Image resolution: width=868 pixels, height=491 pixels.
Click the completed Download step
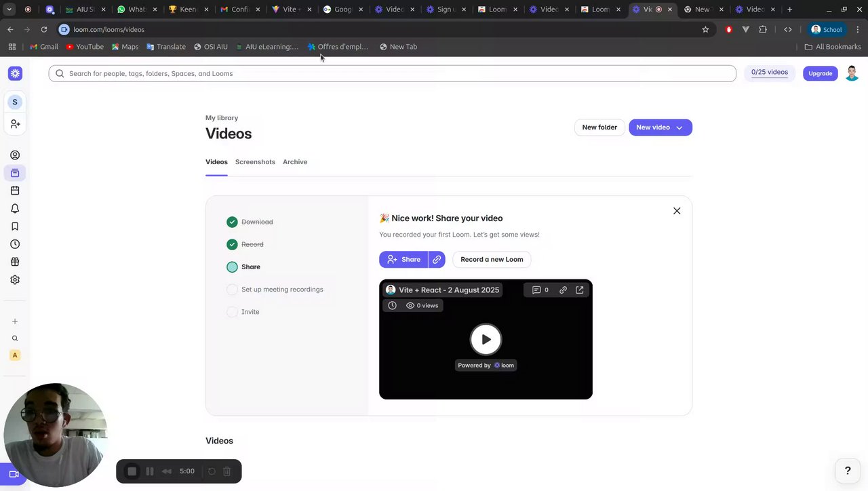pos(250,222)
